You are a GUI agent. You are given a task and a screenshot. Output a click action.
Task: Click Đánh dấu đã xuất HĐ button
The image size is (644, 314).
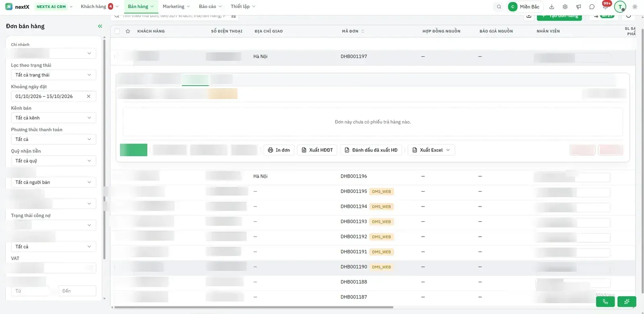tap(371, 150)
